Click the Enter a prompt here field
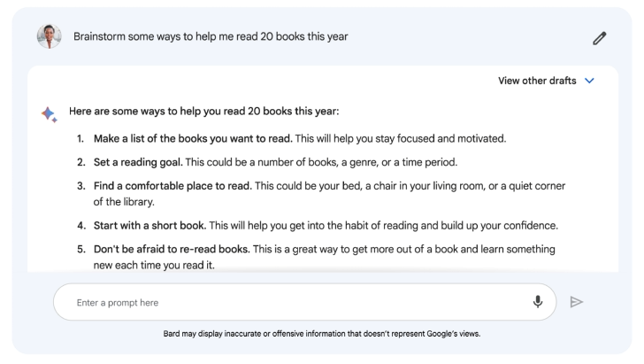644x364 pixels. coord(304,302)
